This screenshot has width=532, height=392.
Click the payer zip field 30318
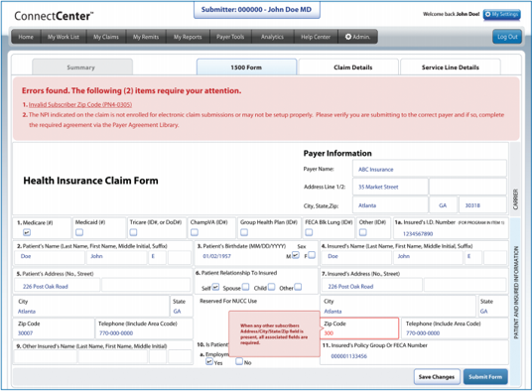(482, 205)
